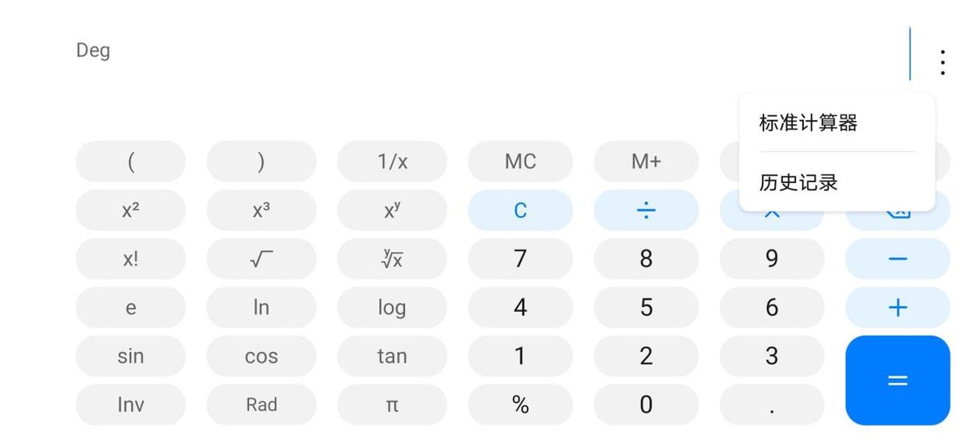980x445 pixels.
Task: Tap the x to power y key
Action: point(392,211)
